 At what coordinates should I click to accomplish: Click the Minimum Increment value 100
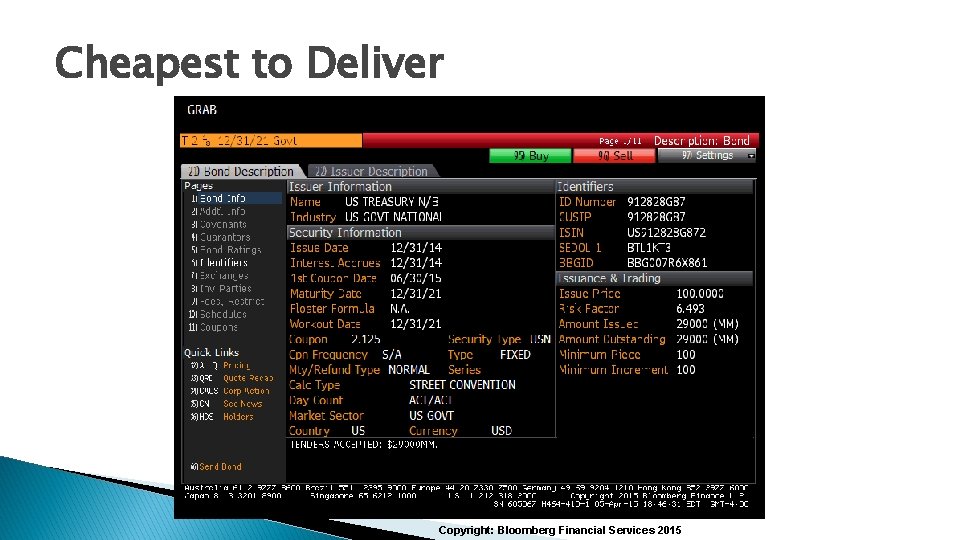(686, 370)
